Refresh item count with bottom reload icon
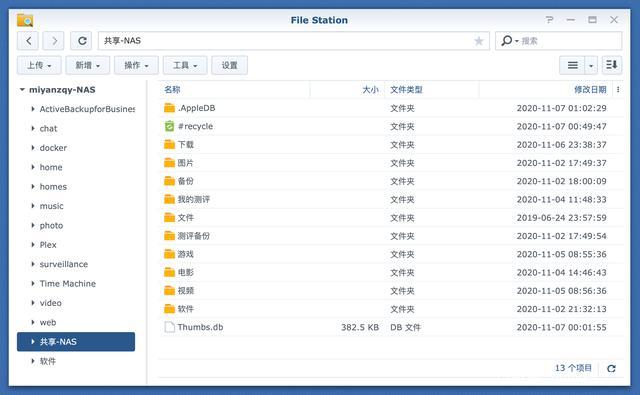 (x=611, y=368)
